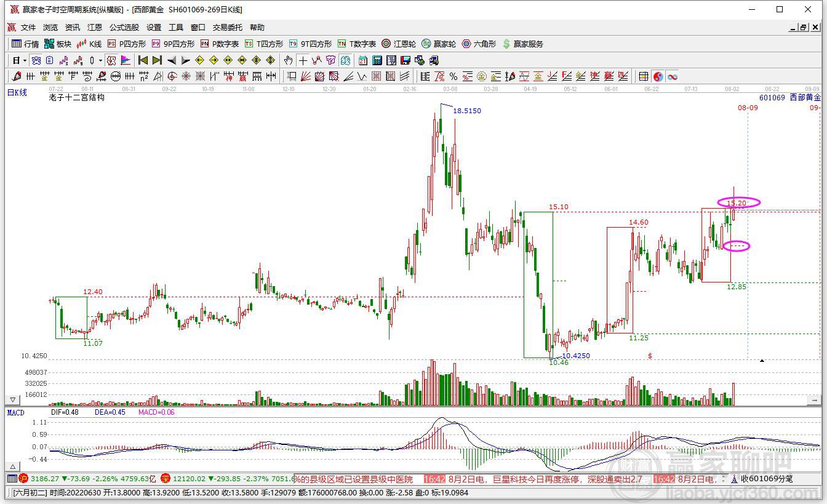This screenshot has width=827, height=504.
Task: Click the yellow diamond right-arrow icon
Action: point(214,60)
